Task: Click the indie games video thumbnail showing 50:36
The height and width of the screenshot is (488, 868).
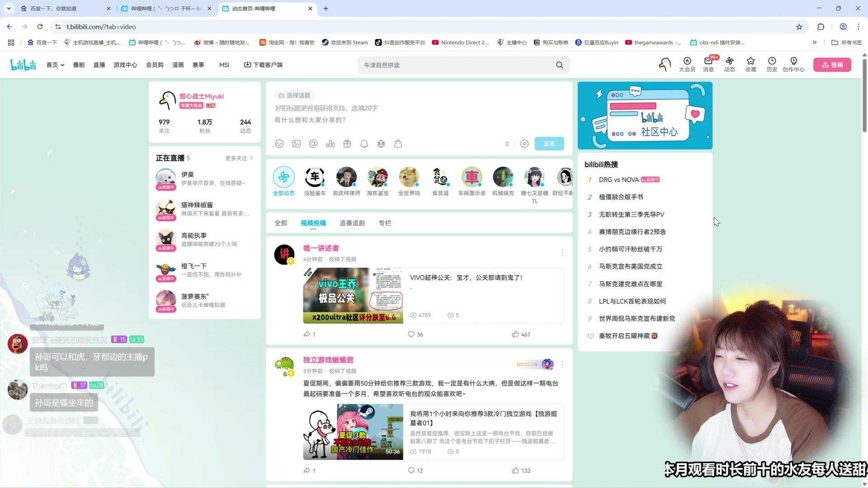Action: (x=353, y=432)
